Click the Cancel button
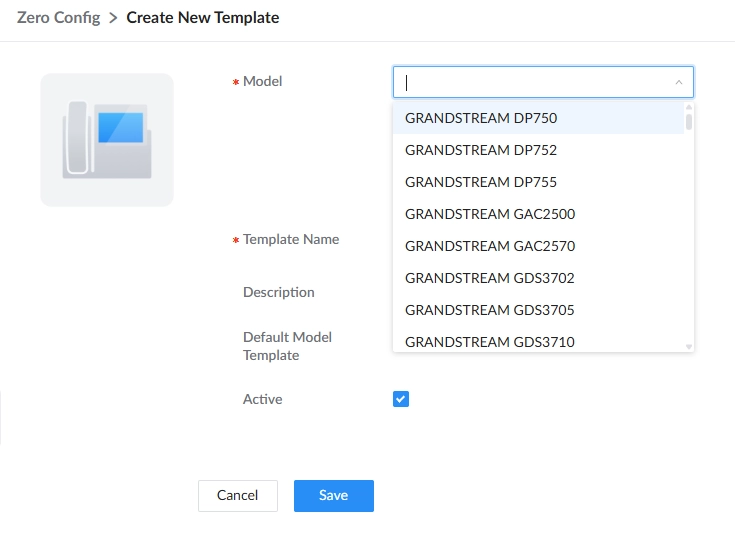Viewport: 735px width, 534px height. tap(238, 496)
